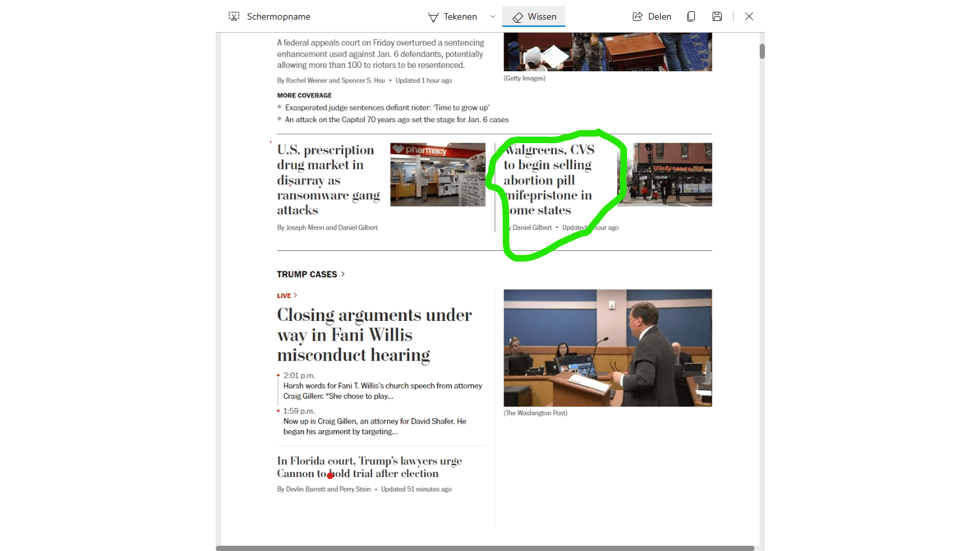Open the U.S. prescription drug market headline
The height and width of the screenshot is (551, 980).
pyautogui.click(x=328, y=180)
